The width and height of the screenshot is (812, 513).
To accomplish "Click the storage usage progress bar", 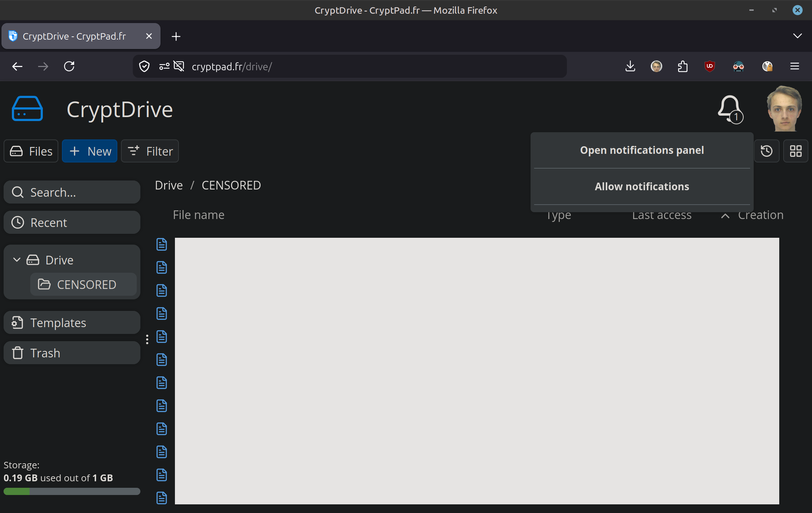I will pyautogui.click(x=72, y=491).
